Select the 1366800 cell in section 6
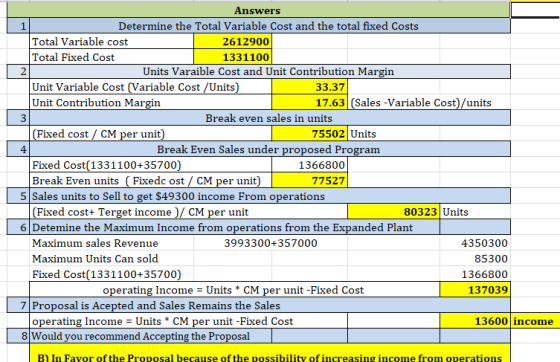The height and width of the screenshot is (362, 560). tap(475, 274)
